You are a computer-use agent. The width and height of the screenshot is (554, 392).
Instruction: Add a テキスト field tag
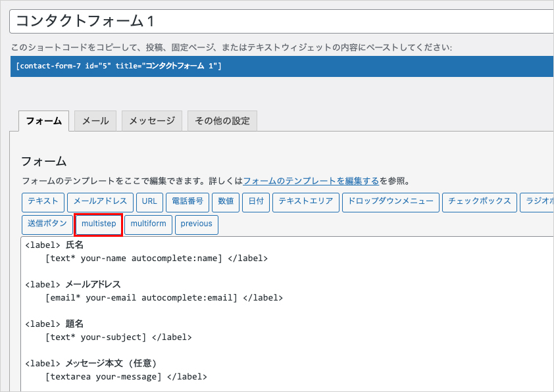[x=43, y=203]
